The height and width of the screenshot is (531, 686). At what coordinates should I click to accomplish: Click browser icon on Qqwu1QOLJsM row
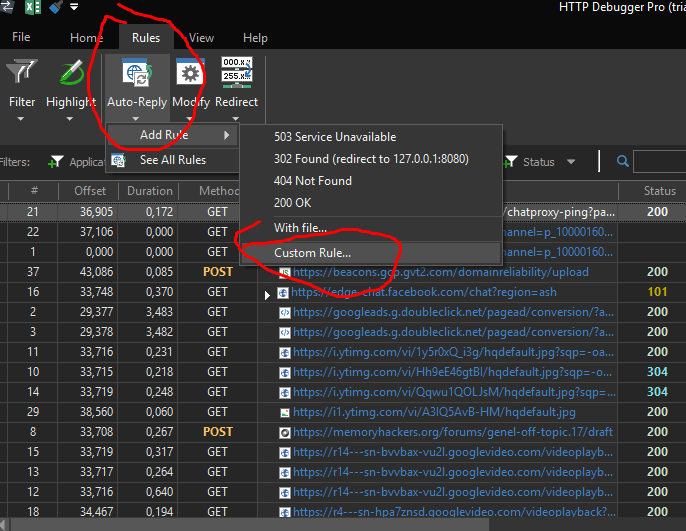tap(285, 393)
